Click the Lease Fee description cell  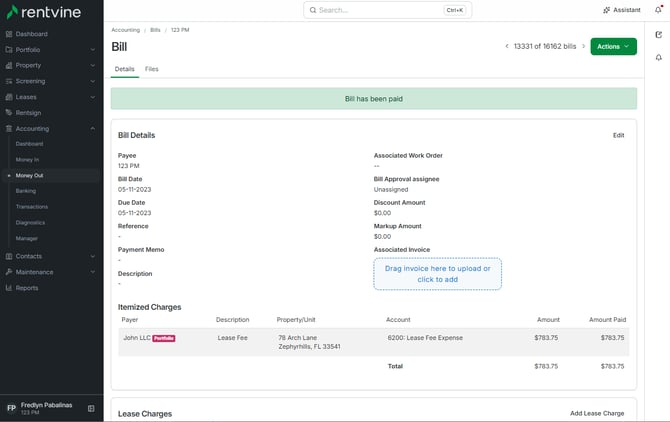point(232,338)
